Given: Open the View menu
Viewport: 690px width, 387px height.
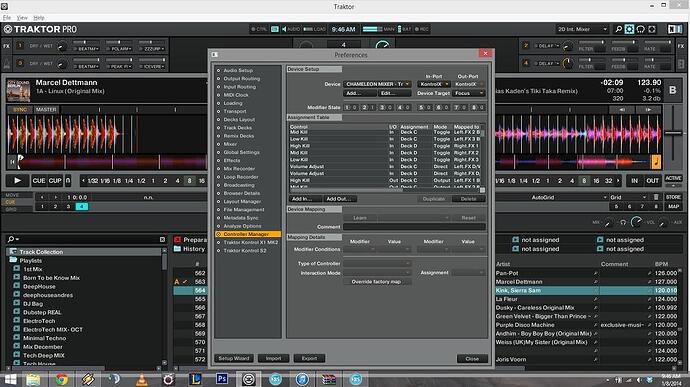Looking at the screenshot, I should click(x=22, y=18).
